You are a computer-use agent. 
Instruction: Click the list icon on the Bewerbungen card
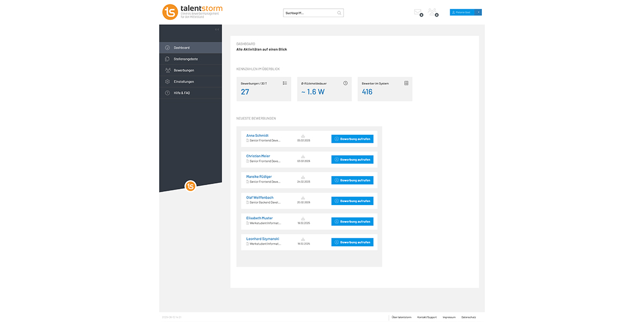coord(284,82)
